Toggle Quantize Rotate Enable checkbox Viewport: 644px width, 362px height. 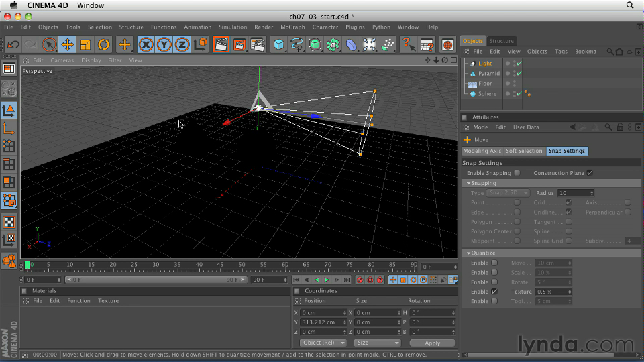494,282
